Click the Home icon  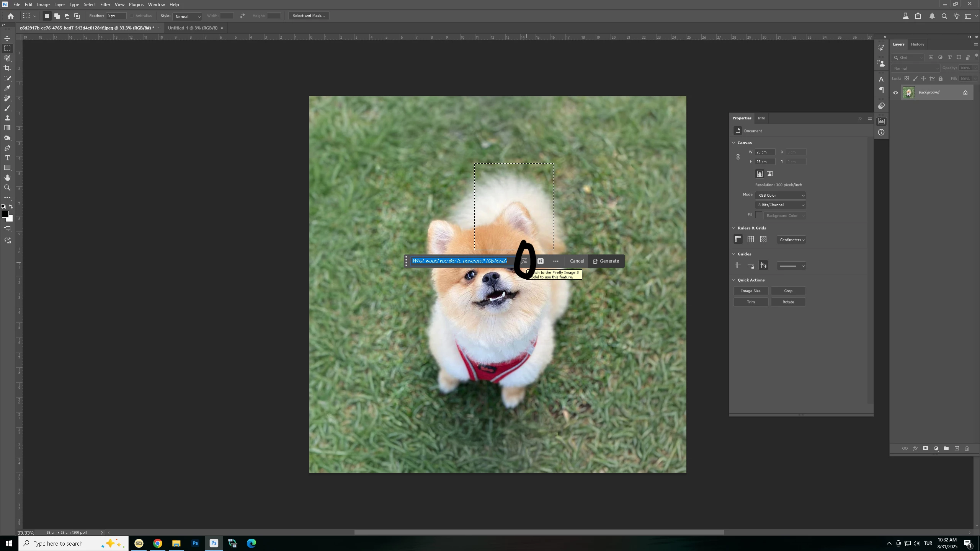point(11,16)
